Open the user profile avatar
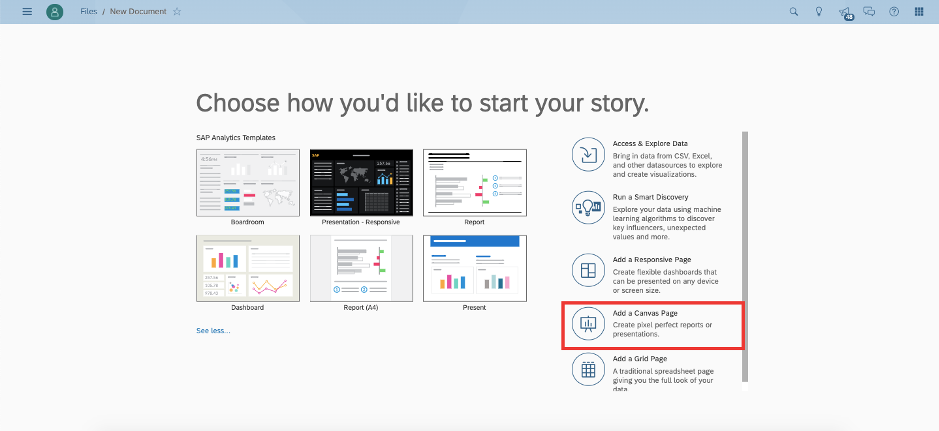939x431 pixels. [x=54, y=11]
